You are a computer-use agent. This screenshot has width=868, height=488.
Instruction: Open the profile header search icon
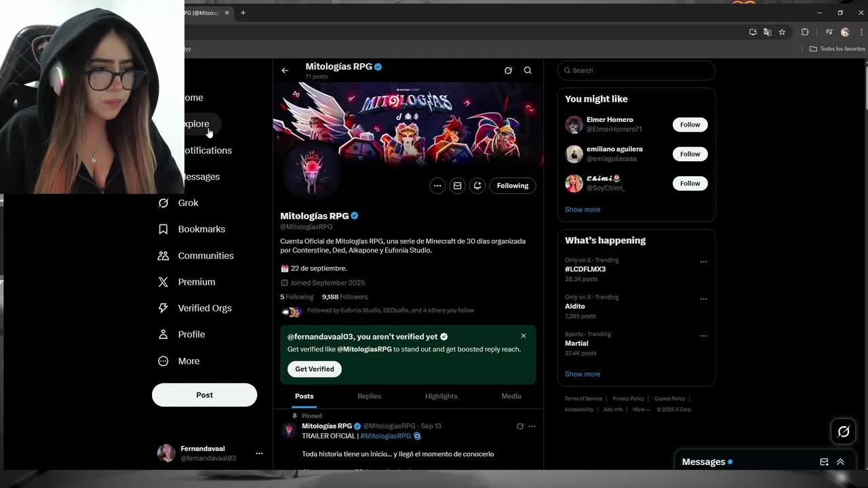click(528, 70)
